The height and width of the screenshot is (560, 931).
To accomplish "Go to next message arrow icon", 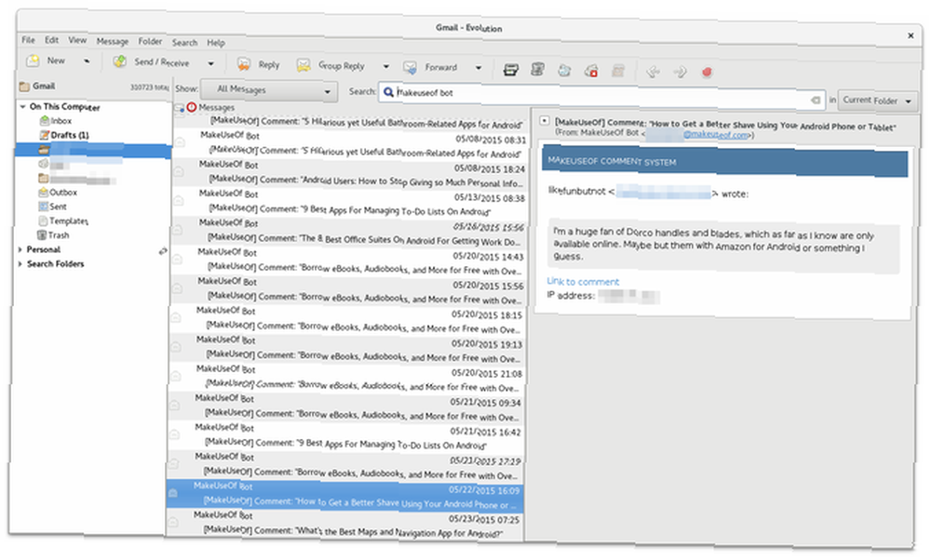I will coord(680,73).
